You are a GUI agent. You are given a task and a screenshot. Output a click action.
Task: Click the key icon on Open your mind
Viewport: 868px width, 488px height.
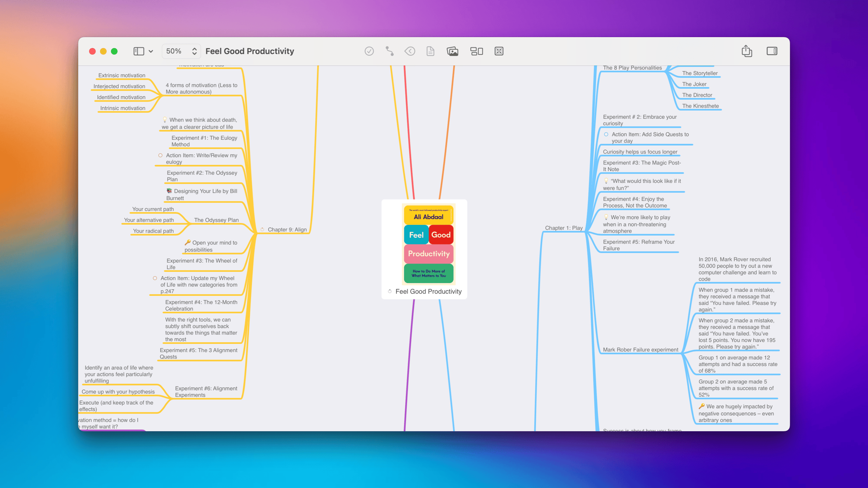coord(187,243)
